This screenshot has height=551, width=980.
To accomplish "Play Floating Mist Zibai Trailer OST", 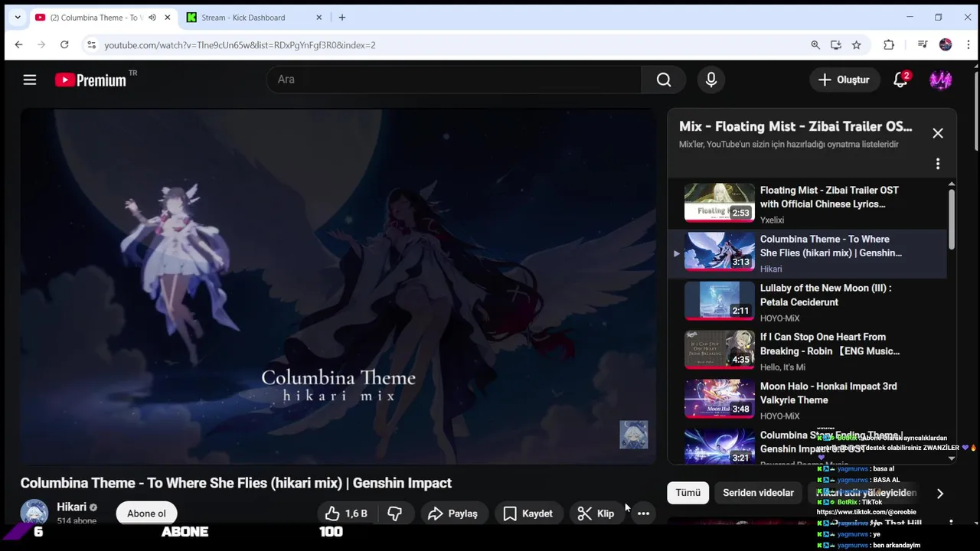I will click(x=807, y=204).
